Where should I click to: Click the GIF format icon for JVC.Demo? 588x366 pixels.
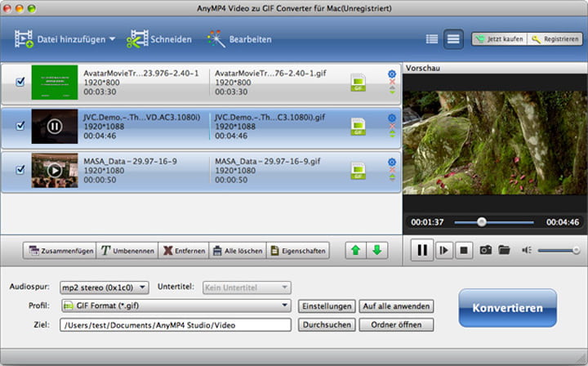[x=359, y=127]
